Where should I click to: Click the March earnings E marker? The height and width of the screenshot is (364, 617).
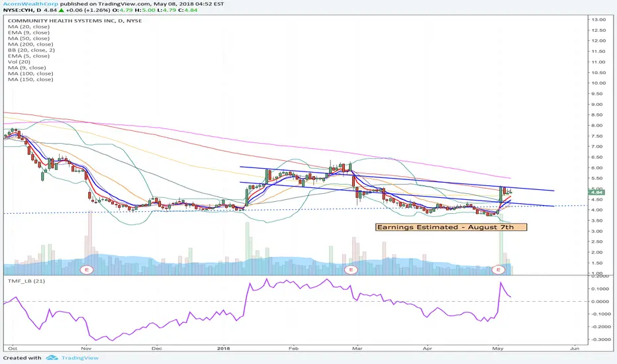tap(351, 269)
